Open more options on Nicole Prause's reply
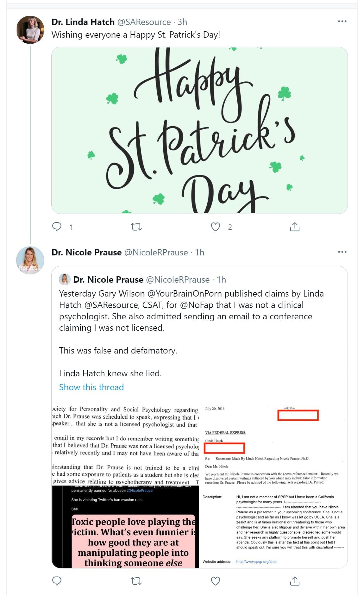Viewport: 364px width, 595px height. 342,252
